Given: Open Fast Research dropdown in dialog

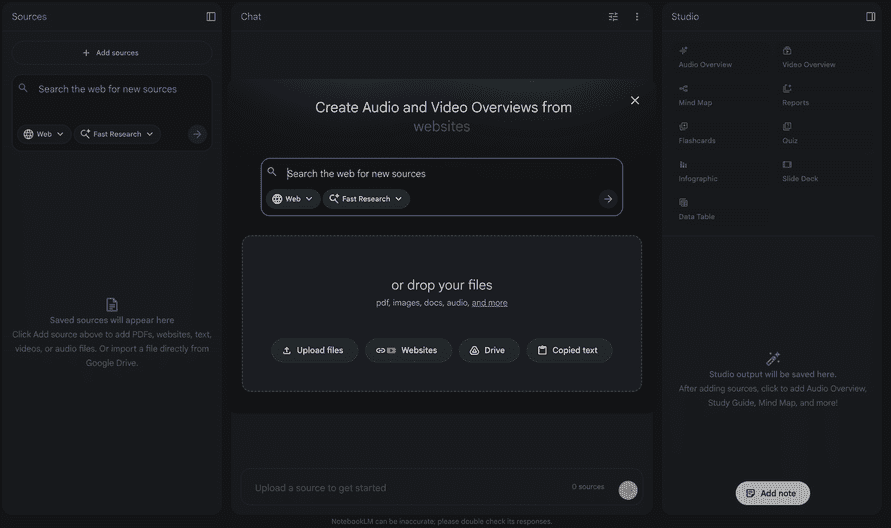Looking at the screenshot, I should [367, 199].
